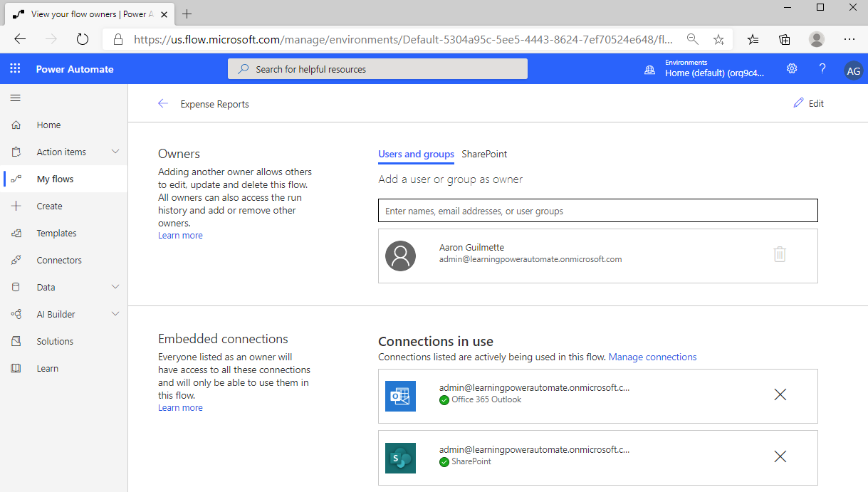
Task: Close the View your flow owners tab
Action: tap(163, 14)
